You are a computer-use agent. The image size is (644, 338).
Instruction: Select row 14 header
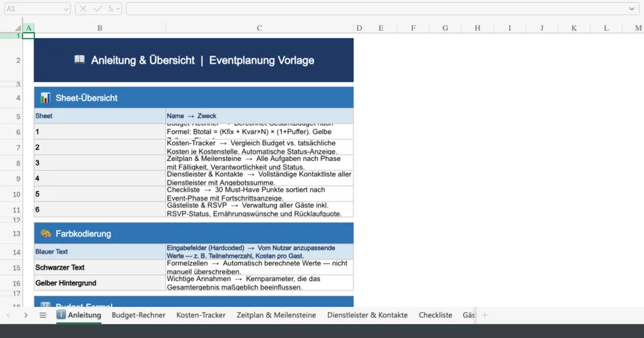[11, 251]
